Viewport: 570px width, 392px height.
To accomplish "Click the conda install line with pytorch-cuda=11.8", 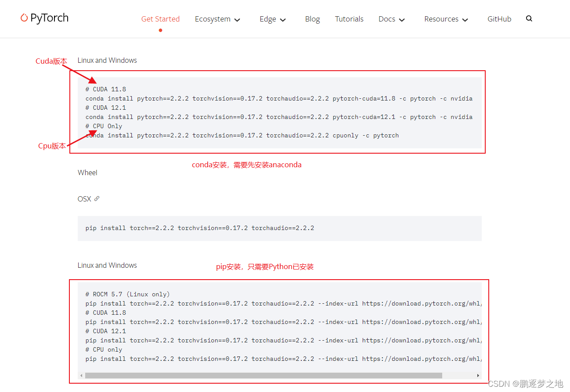I will [x=279, y=98].
